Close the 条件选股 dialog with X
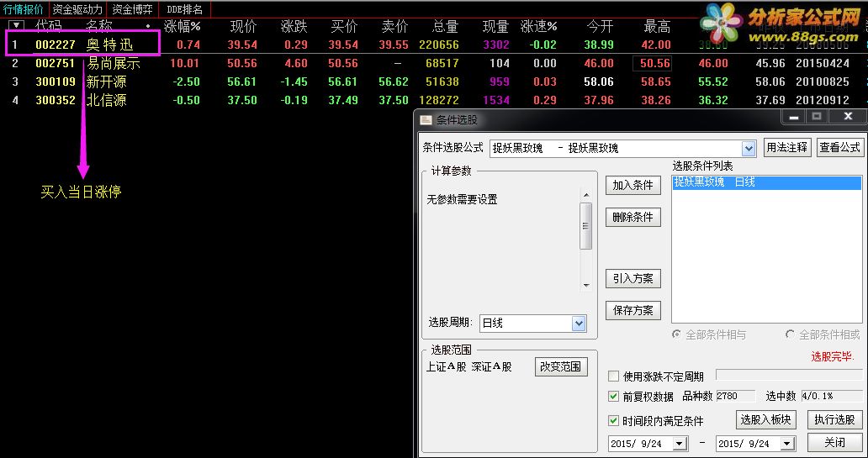This screenshot has height=458, width=868. 848,117
